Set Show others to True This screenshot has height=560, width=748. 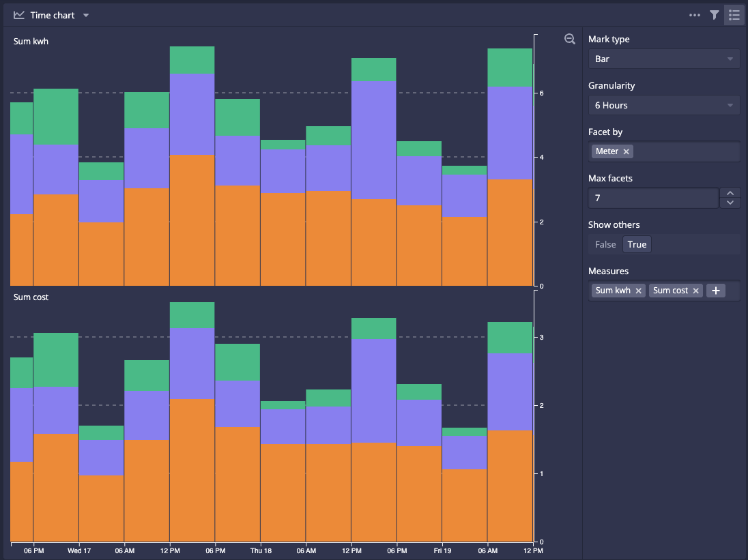pyautogui.click(x=637, y=244)
